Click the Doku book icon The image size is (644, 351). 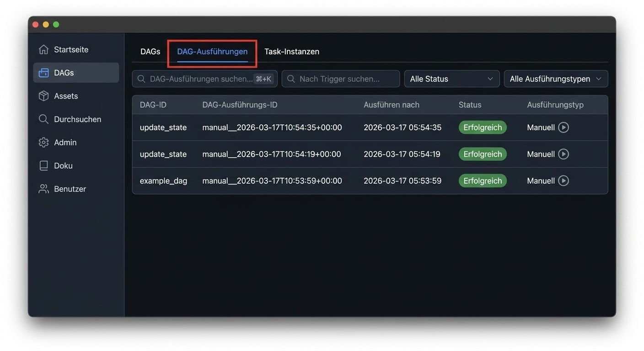(43, 166)
